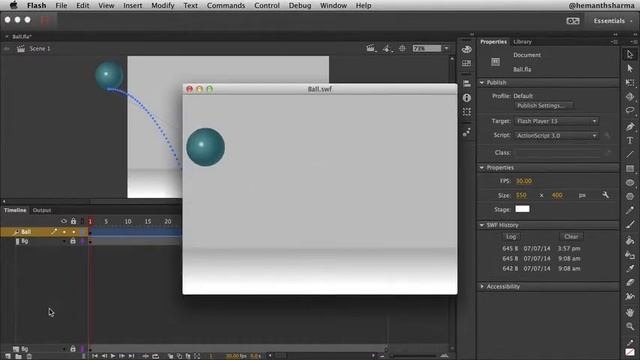The width and height of the screenshot is (640, 360).
Task: Click the Publish Settings button
Action: 543,106
